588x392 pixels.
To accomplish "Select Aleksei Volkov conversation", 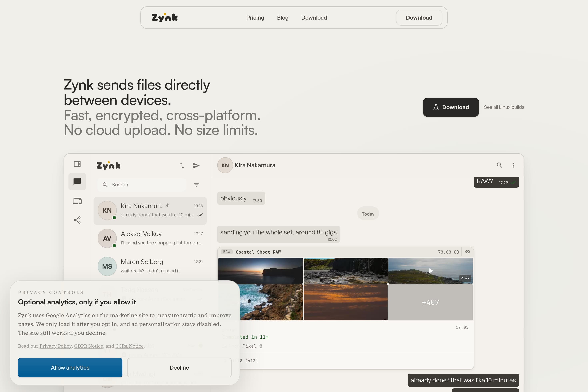I will 150,238.
